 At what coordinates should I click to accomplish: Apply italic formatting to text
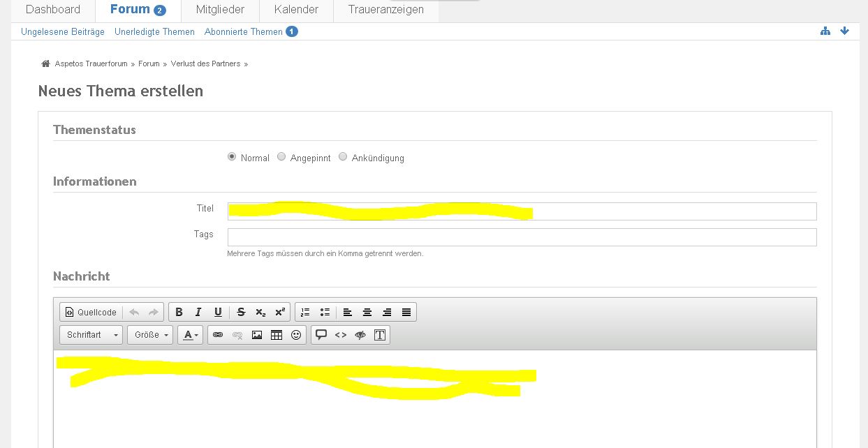pyautogui.click(x=198, y=312)
